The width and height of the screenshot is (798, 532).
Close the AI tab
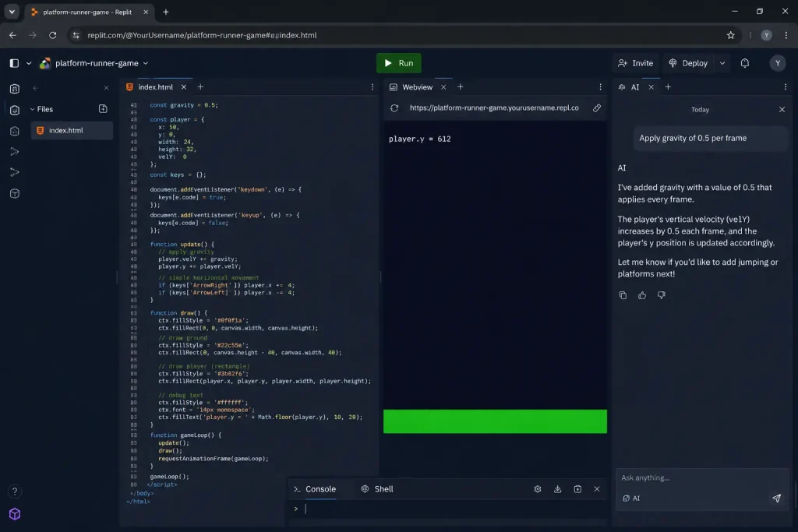pos(651,87)
